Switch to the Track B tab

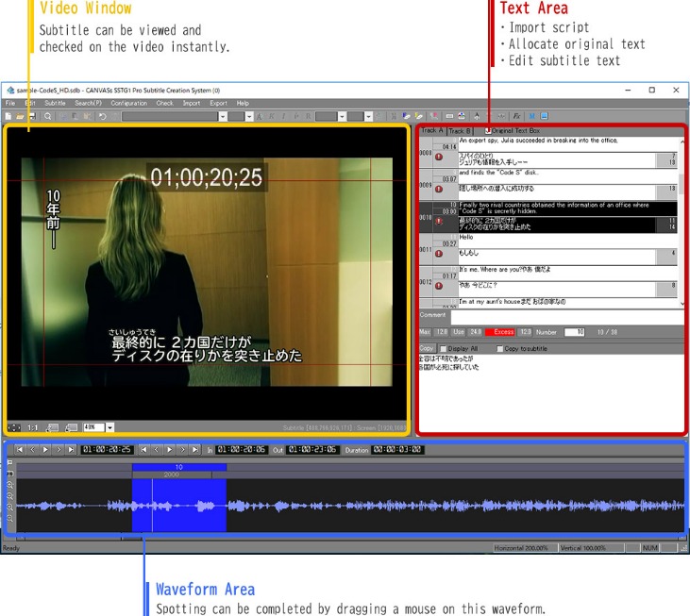point(462,130)
